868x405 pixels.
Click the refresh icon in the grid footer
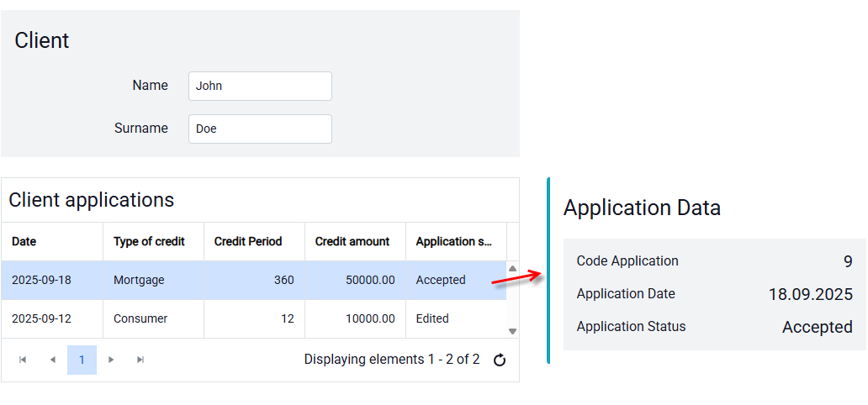(500, 360)
